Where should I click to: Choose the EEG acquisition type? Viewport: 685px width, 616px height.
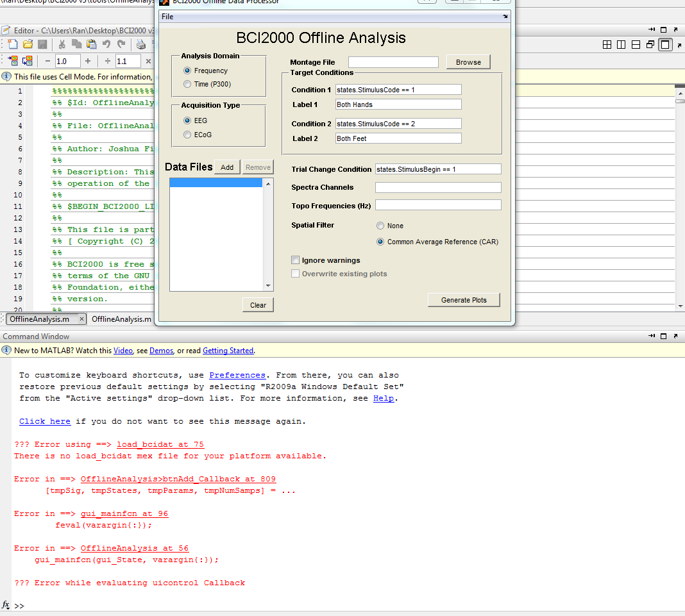coord(187,120)
